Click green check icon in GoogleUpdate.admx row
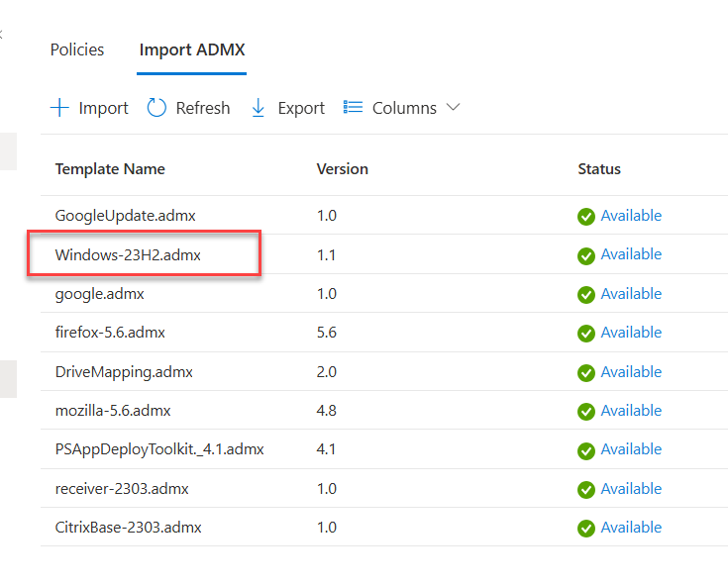The width and height of the screenshot is (728, 585). click(586, 217)
